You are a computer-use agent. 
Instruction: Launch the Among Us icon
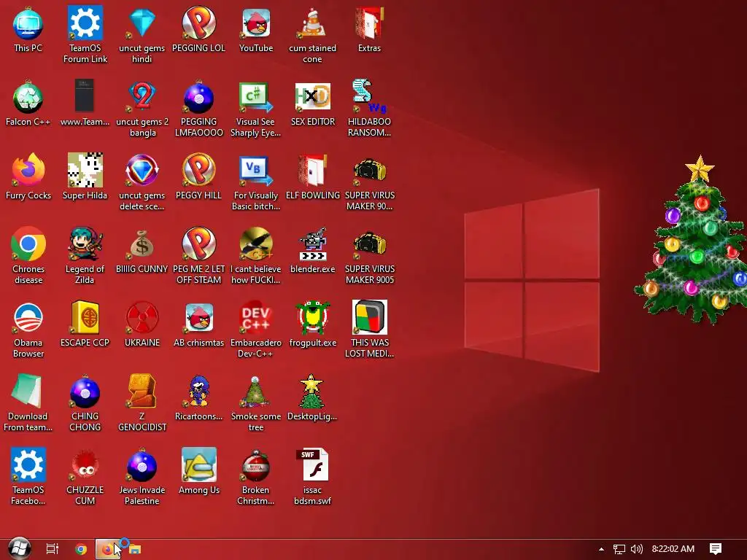click(x=198, y=471)
